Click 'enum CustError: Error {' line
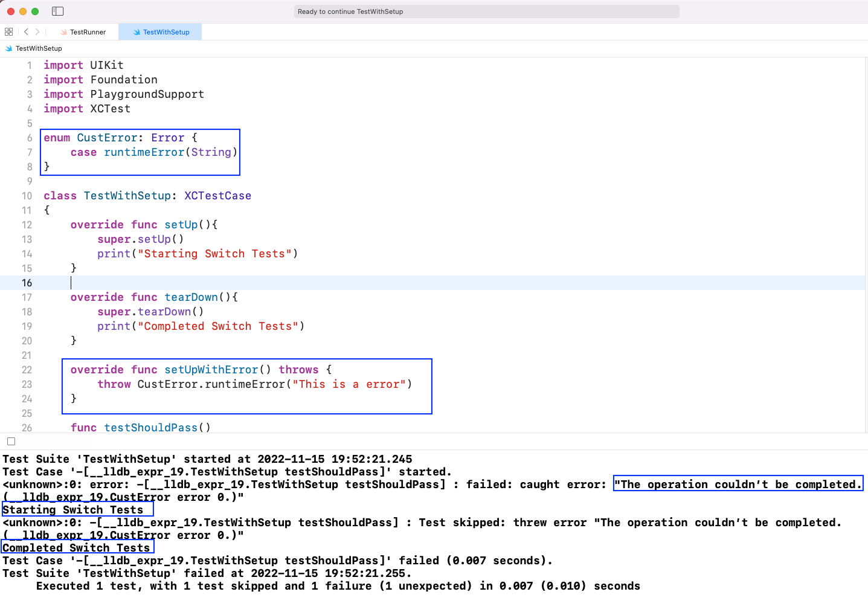Screen dimensions: 868x612 point(120,138)
